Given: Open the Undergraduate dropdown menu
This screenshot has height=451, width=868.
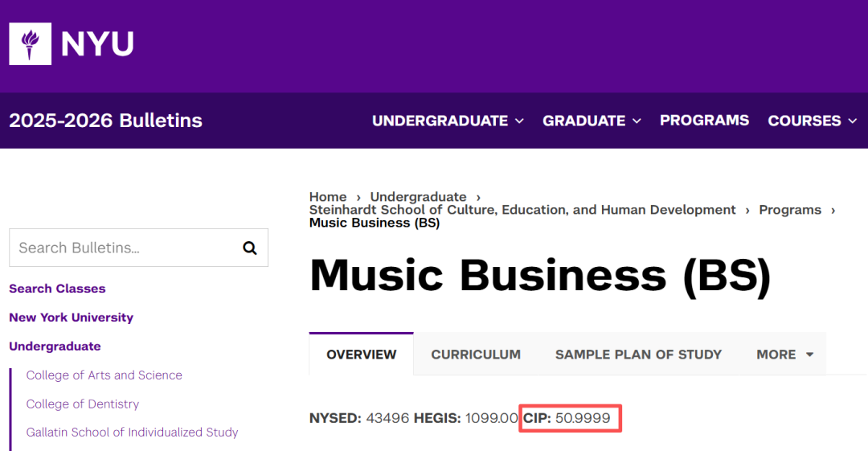Looking at the screenshot, I should (x=447, y=121).
